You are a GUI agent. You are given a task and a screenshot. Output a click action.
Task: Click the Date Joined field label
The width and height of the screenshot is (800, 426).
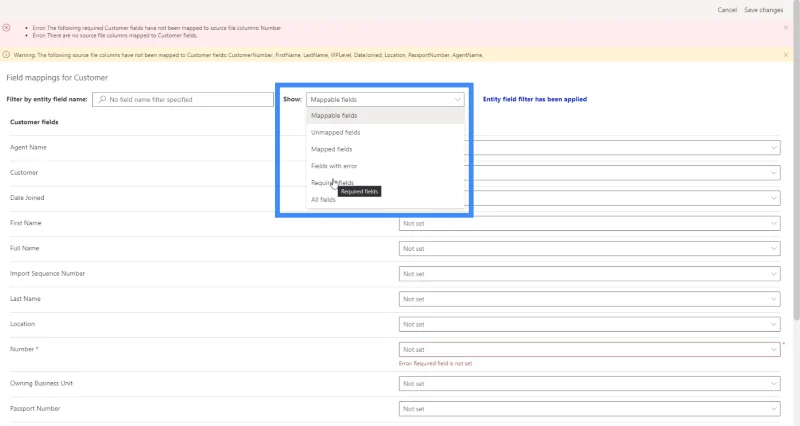[x=27, y=197]
